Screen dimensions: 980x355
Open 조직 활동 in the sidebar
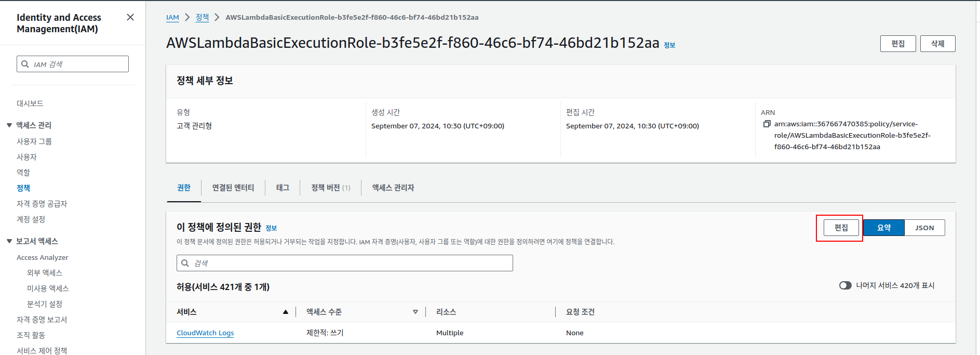click(x=31, y=335)
